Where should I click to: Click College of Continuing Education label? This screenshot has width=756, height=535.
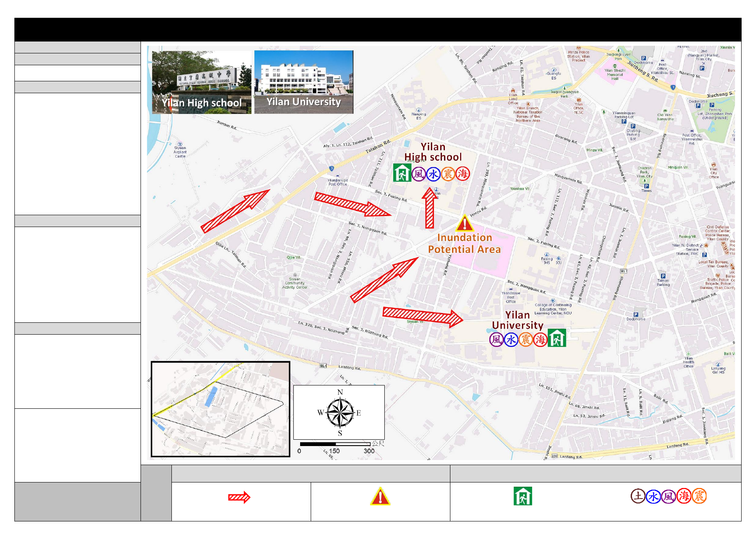[553, 309]
